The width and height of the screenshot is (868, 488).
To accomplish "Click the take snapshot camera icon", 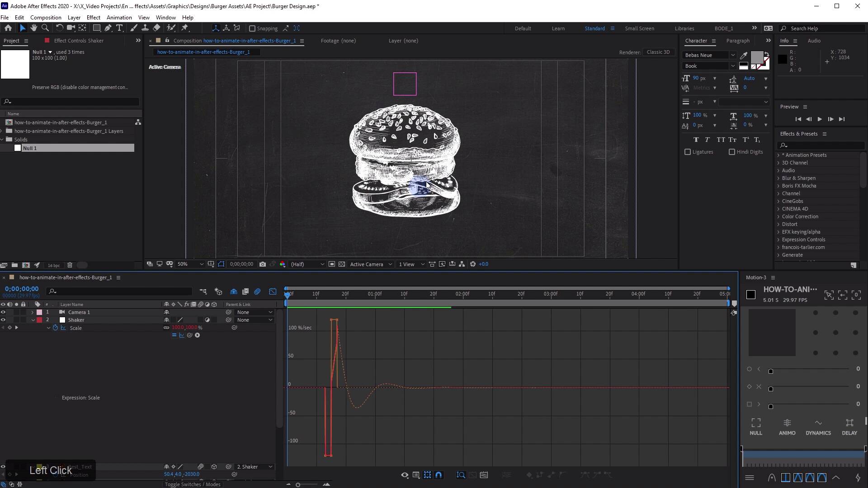I will pos(263,264).
